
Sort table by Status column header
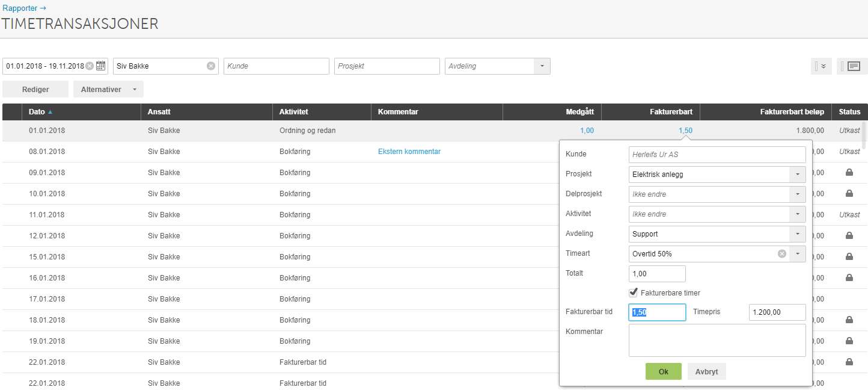coord(849,112)
